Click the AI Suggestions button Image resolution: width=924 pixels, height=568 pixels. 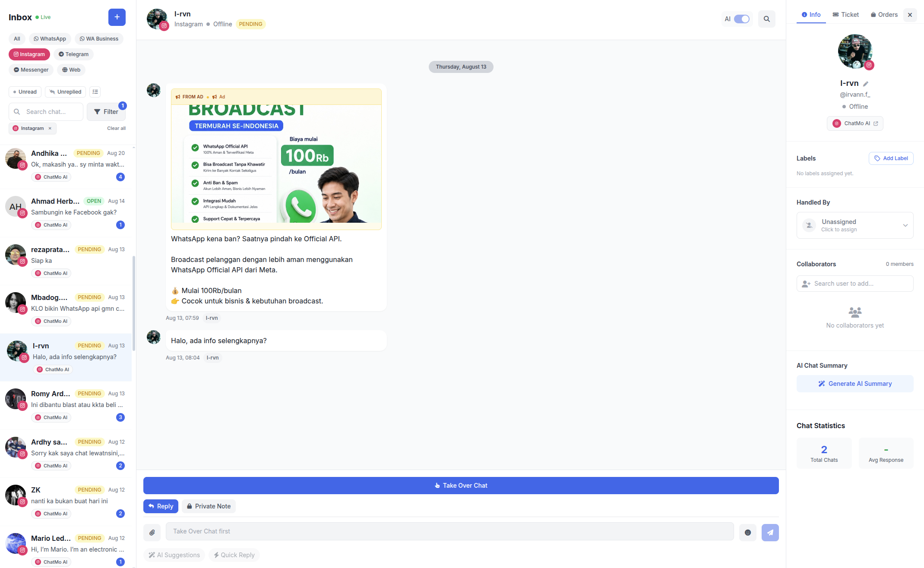(174, 555)
